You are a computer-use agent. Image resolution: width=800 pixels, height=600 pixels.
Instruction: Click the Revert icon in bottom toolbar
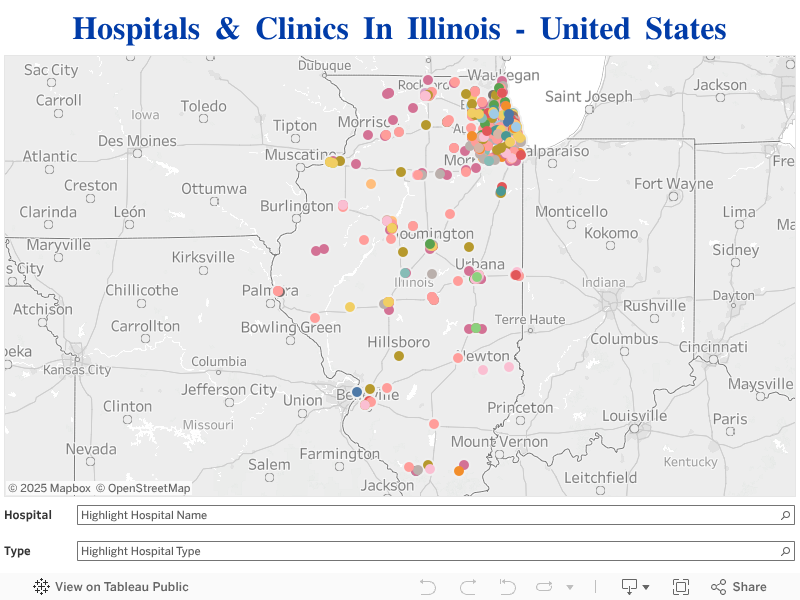[x=508, y=587]
